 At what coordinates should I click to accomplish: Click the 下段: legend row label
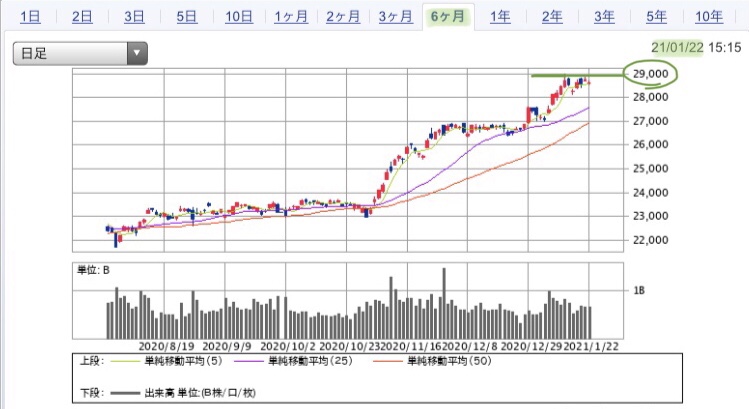tap(92, 393)
